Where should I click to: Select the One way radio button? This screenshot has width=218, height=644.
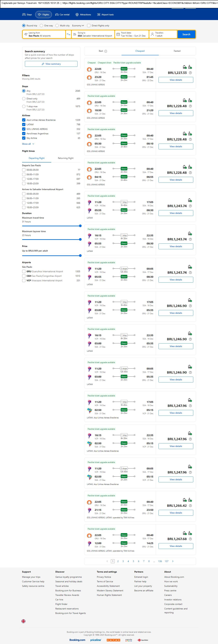[42, 26]
